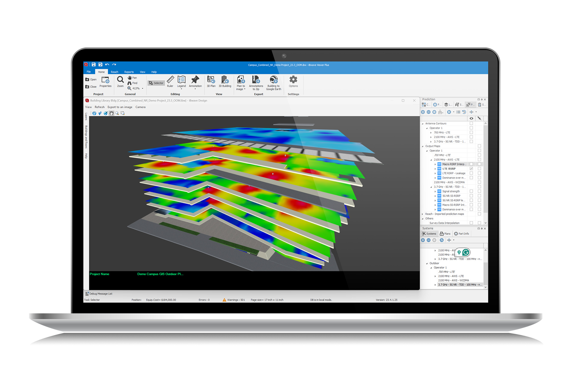Click the Selector tool button
The image size is (577, 392).
[156, 83]
